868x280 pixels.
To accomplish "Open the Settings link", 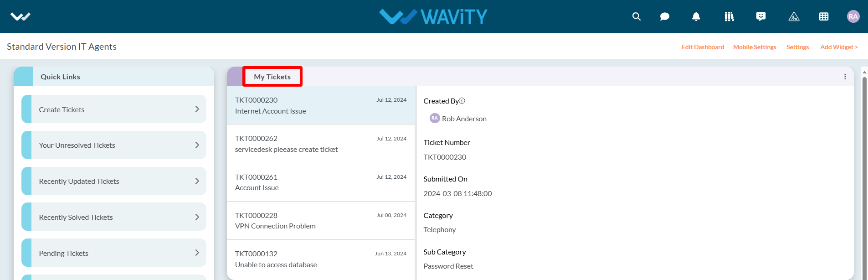I will pyautogui.click(x=797, y=47).
